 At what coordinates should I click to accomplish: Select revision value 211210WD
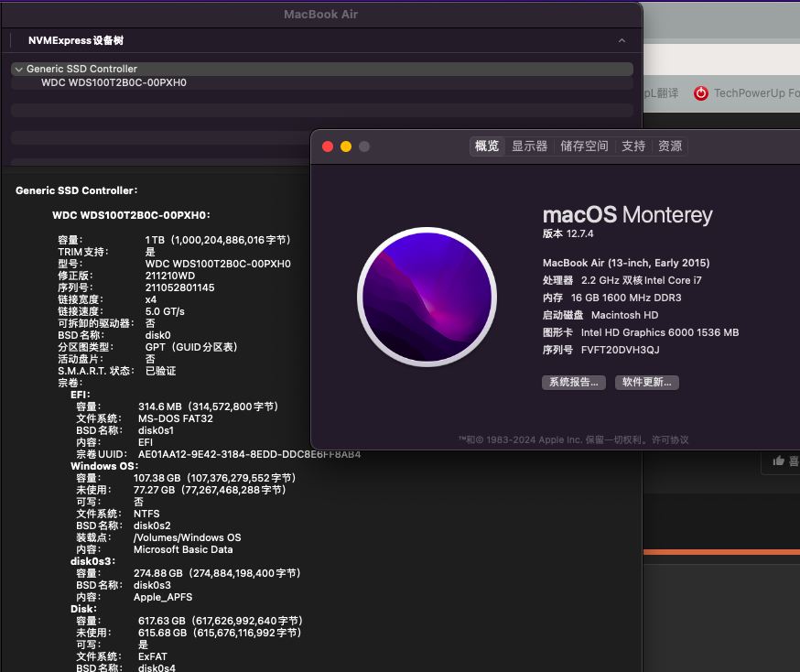pos(170,276)
